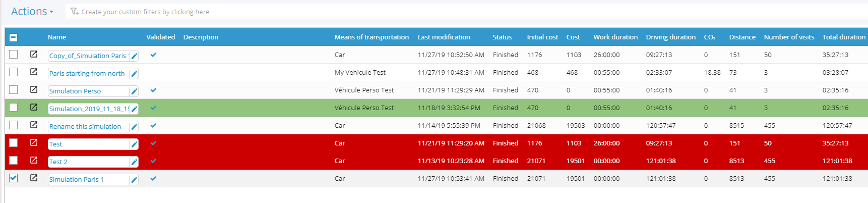The image size is (868, 203).
Task: Click pencil icon beside Simulation_2019_11_18
Action: [134, 109]
